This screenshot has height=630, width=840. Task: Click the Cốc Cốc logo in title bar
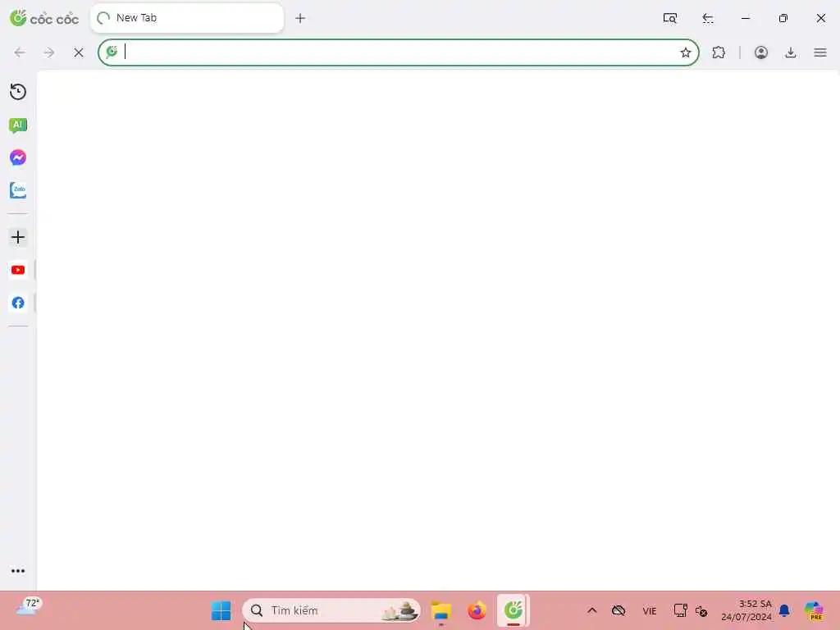tap(44, 18)
